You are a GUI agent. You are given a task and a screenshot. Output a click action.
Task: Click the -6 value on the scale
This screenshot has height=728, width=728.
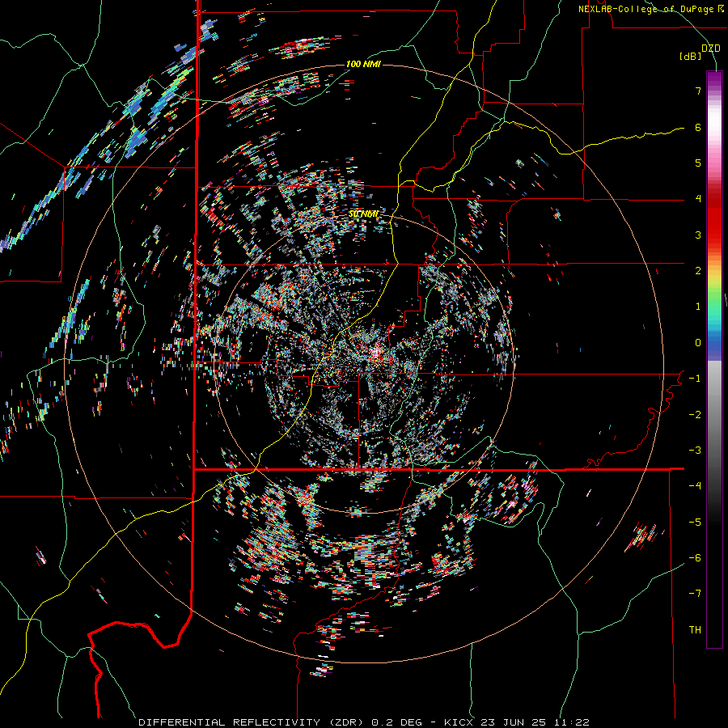[x=695, y=558]
